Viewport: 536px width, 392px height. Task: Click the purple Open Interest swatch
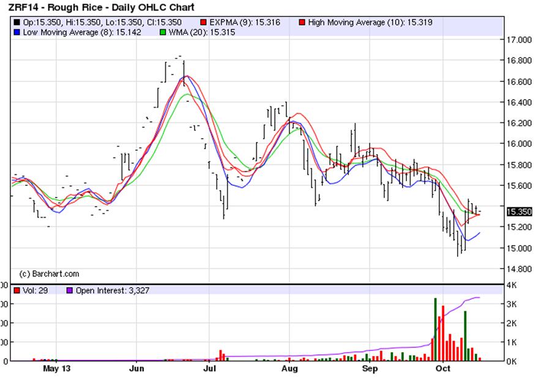coord(70,291)
